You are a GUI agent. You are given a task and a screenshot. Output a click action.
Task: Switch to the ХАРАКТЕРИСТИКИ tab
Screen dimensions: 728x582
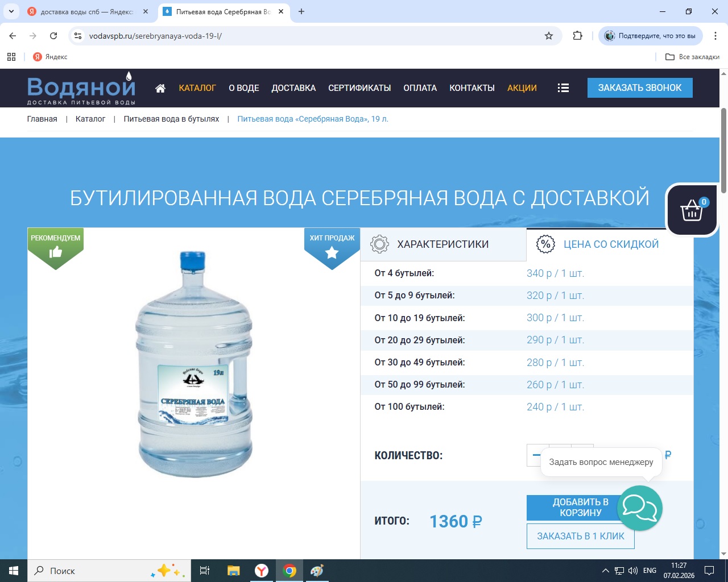(x=443, y=244)
